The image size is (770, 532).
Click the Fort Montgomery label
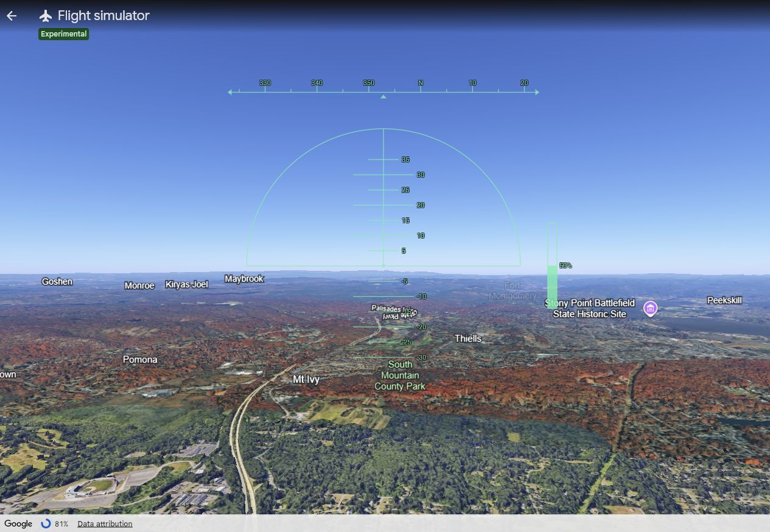513,290
